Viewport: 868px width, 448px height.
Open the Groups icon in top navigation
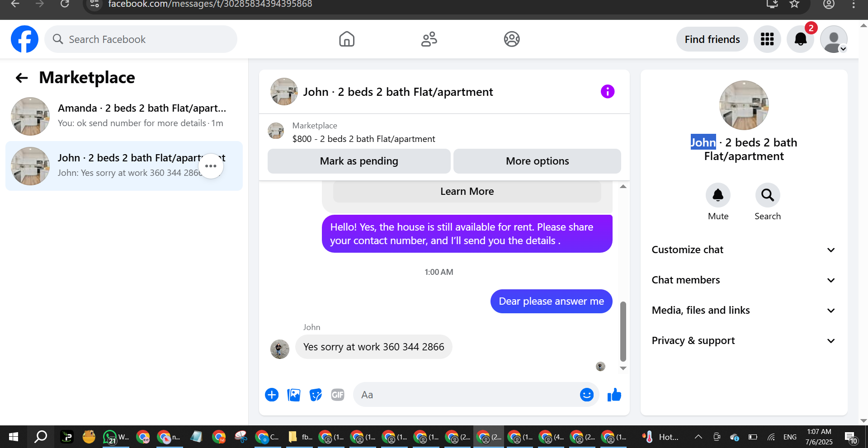tap(512, 39)
